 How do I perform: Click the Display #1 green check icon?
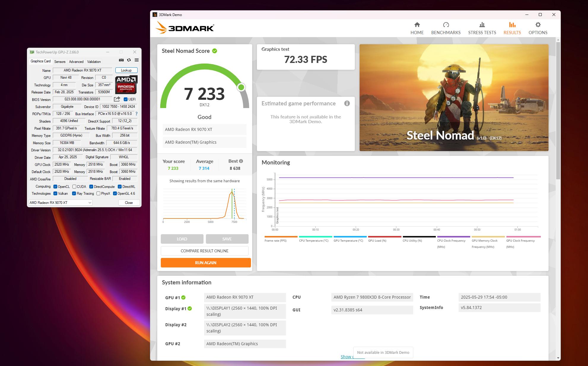(x=190, y=308)
